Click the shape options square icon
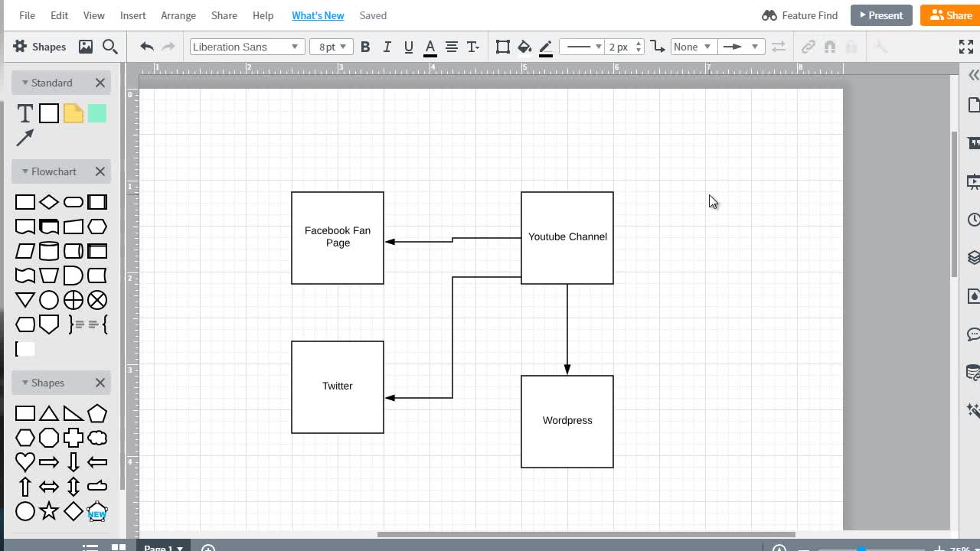This screenshot has width=980, height=551. tap(503, 47)
